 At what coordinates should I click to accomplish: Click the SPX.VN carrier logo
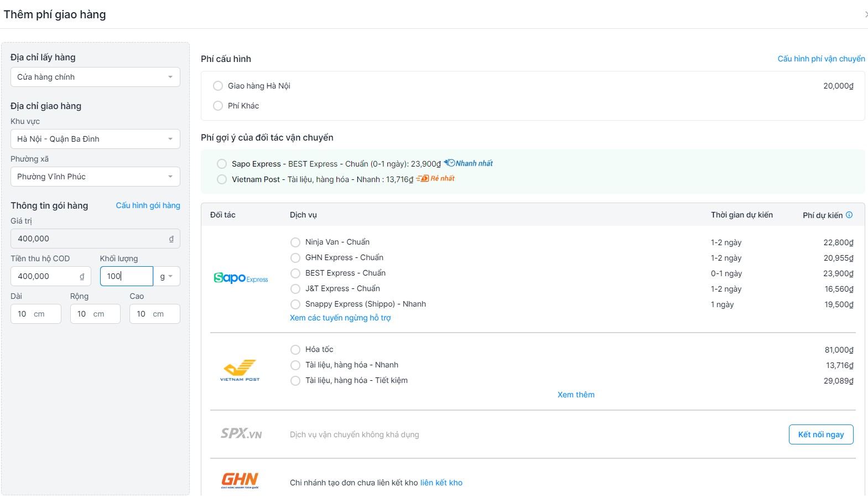[241, 434]
